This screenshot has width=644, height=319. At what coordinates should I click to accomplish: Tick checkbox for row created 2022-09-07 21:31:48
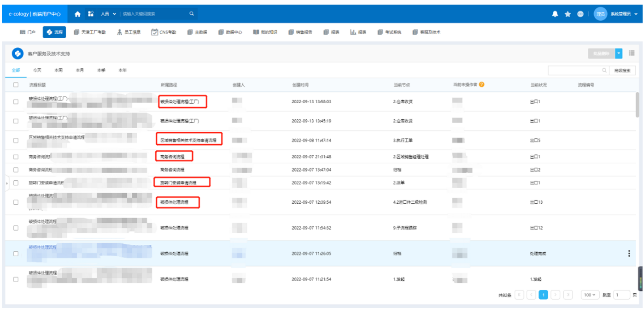tap(16, 157)
